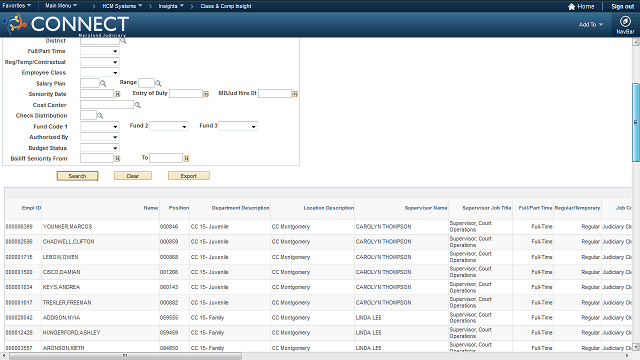
Task: Select Class & Comp Insight breadcrumb
Action: pyautogui.click(x=226, y=6)
